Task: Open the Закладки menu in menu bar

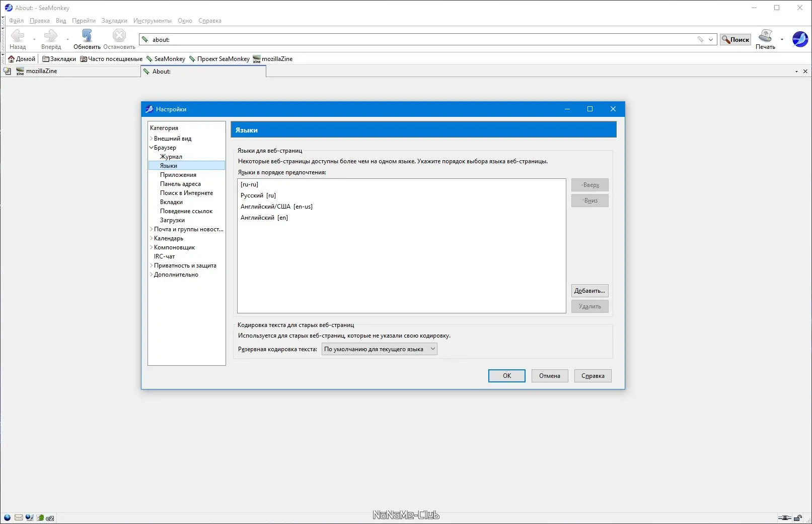Action: coord(114,21)
